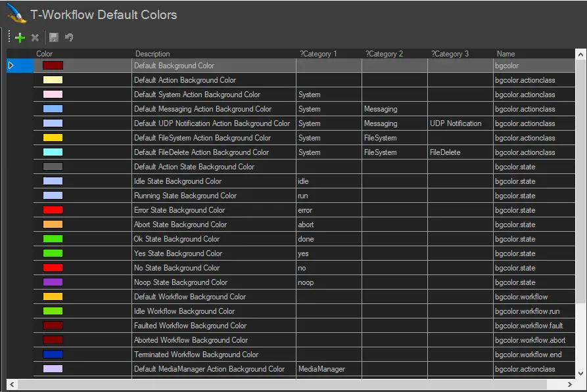Image resolution: width=587 pixels, height=392 pixels.
Task: Select the Default Background Color swatch
Action: [x=53, y=66]
